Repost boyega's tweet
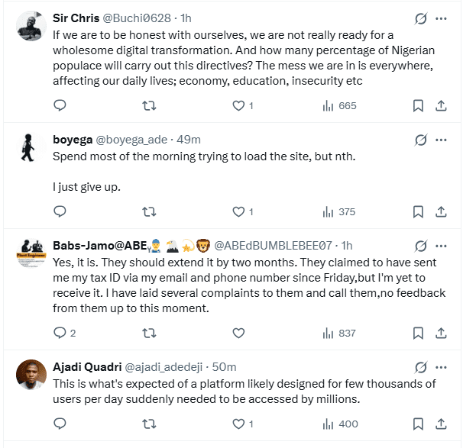476x448 pixels. tap(149, 211)
